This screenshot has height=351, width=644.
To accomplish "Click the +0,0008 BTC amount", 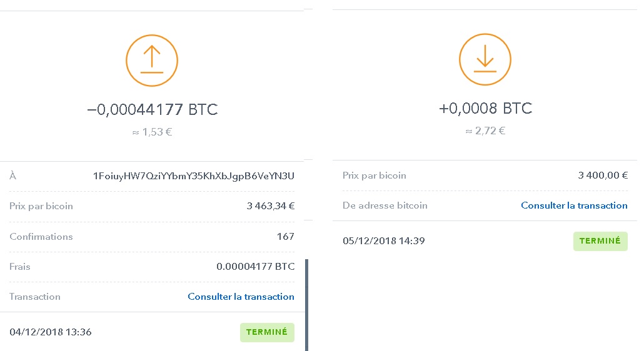I will click(485, 108).
